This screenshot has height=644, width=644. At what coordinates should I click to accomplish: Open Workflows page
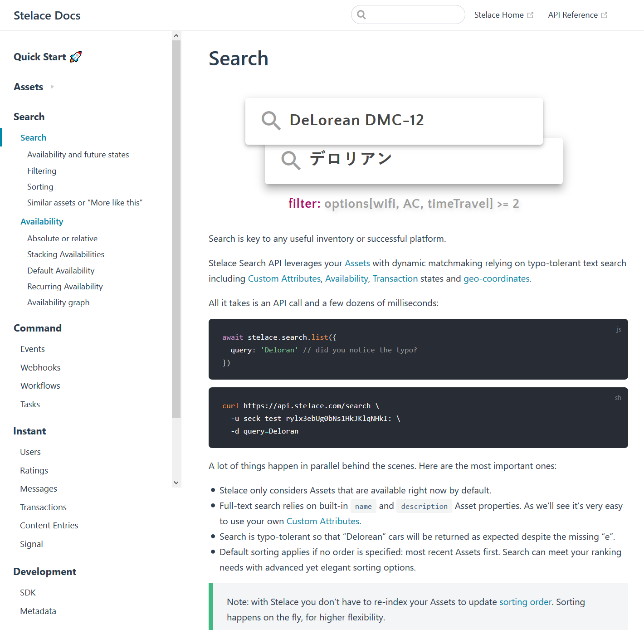40,386
